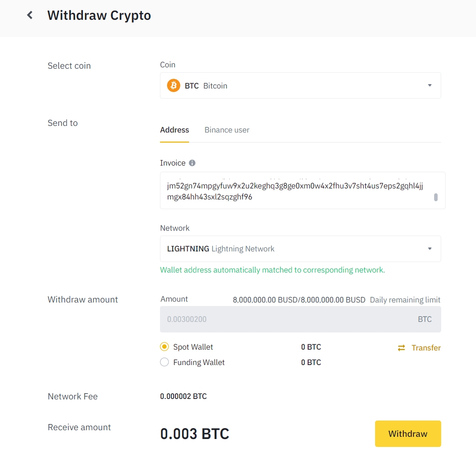
Task: Select the Spot Wallet radio button
Action: [164, 347]
